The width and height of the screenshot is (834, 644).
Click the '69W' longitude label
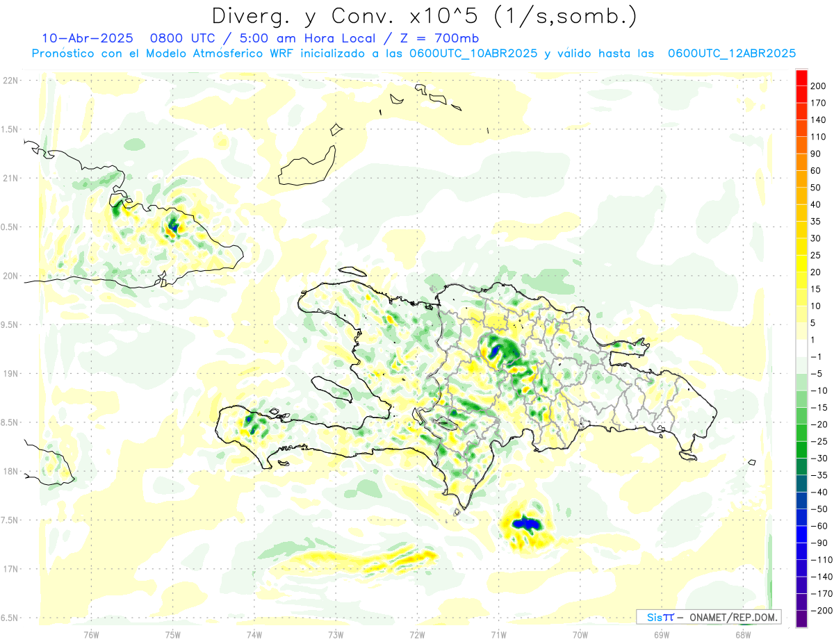click(662, 634)
